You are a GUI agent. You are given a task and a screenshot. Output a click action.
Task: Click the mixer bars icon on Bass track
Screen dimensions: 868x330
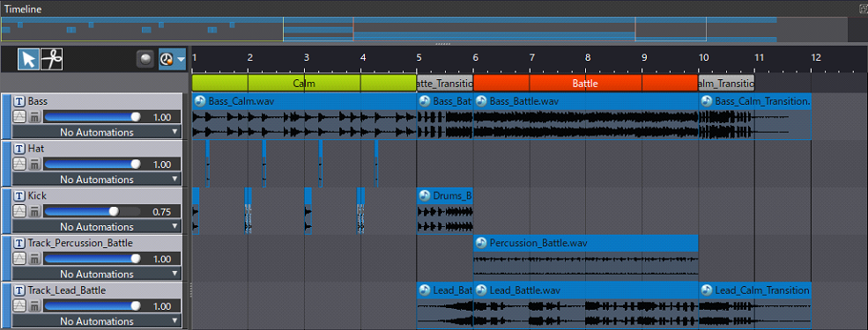coord(34,117)
